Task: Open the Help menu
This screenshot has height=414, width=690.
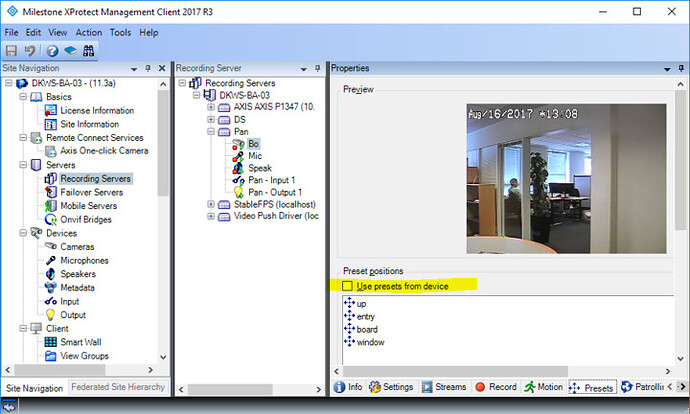Action: (x=149, y=33)
